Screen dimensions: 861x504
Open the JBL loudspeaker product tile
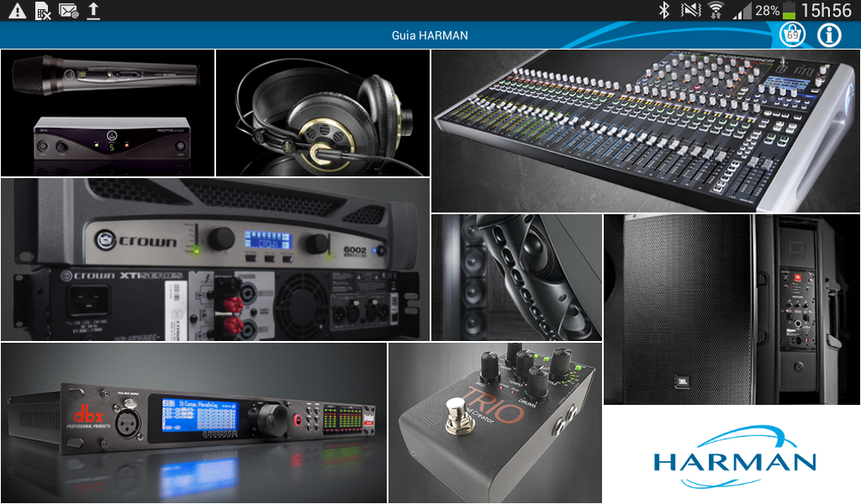coord(732,309)
